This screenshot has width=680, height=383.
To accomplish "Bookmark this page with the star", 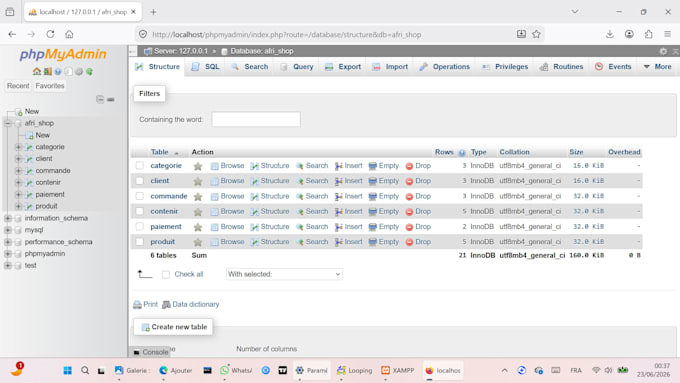I will point(536,34).
